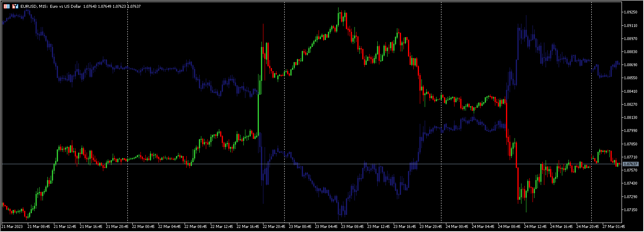Click the 1.08690 price scale label
The height and width of the screenshot is (232, 644).
click(x=631, y=65)
